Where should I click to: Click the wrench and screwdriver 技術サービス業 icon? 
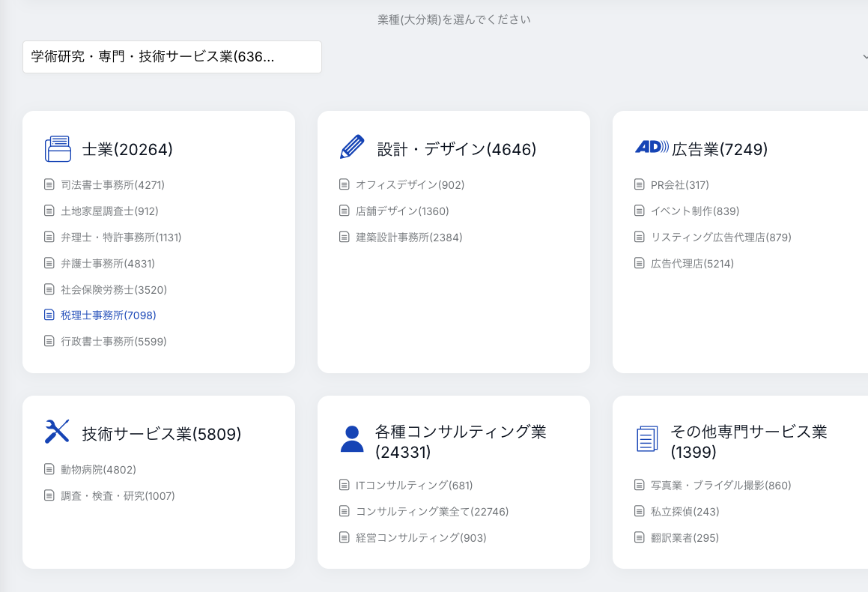[58, 432]
